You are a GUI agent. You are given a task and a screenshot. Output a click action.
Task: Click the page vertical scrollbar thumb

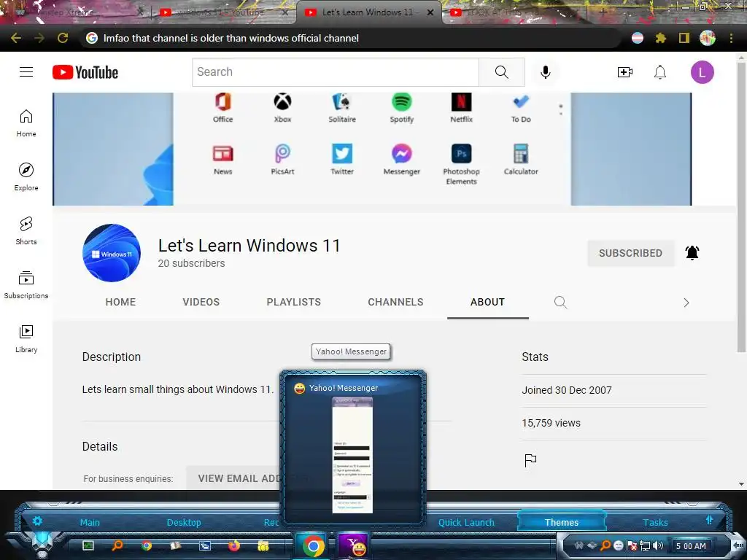[x=741, y=207]
